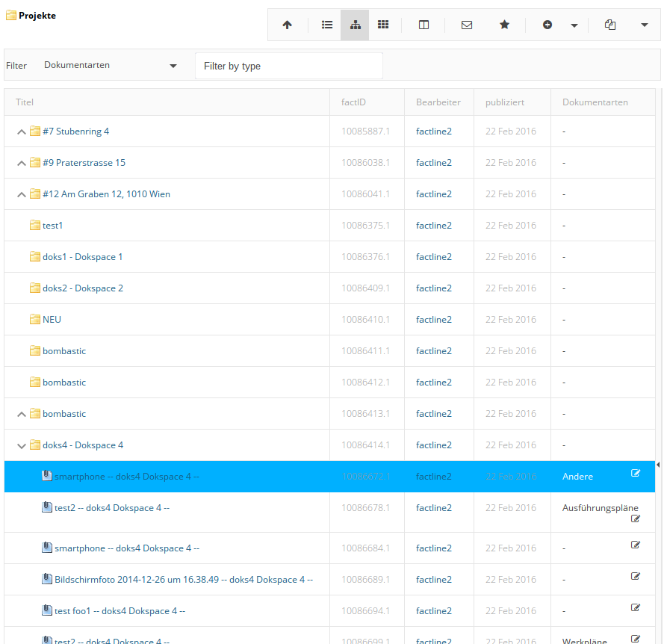Switch to grid tiles view icon
Screen dimensions: 667x644
(x=383, y=25)
